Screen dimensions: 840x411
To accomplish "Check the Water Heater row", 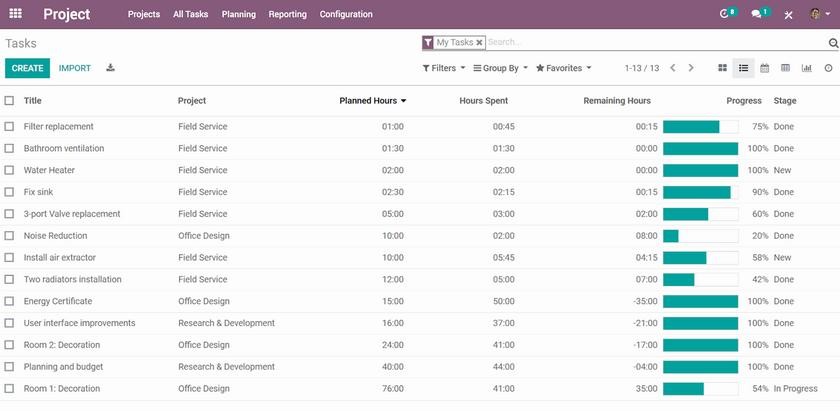I will 9,170.
